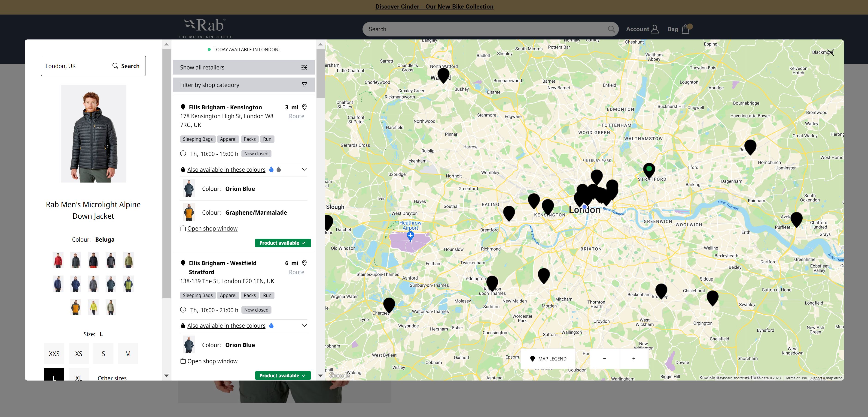Click Sleeping Bags tag under Westfield Stratford
Viewport: 868px width, 417px height.
point(198,295)
